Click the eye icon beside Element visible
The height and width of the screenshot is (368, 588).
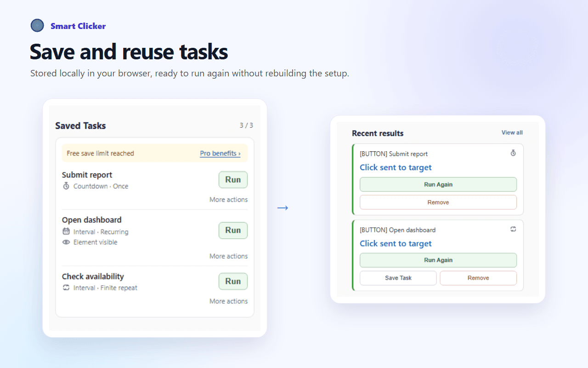point(66,242)
